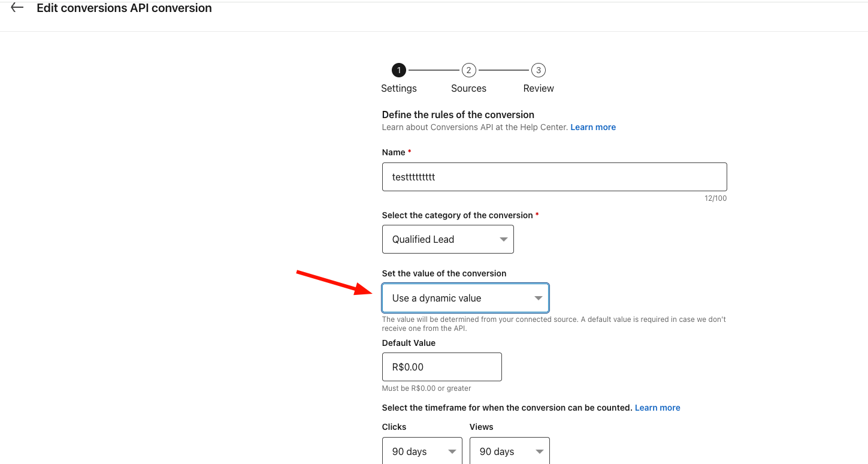
Task: Open the 'Use a dynamic value' dropdown
Action: click(465, 298)
